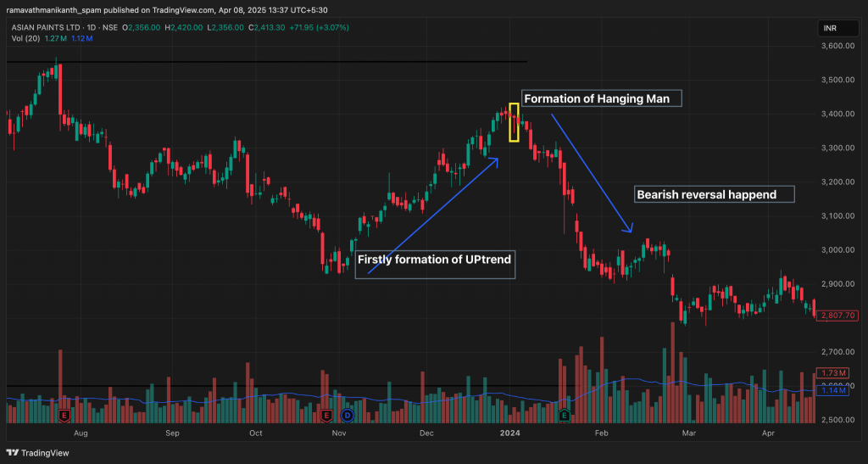This screenshot has height=464, width=868.
Task: Click the 1.14 M volume average label
Action: [832, 390]
